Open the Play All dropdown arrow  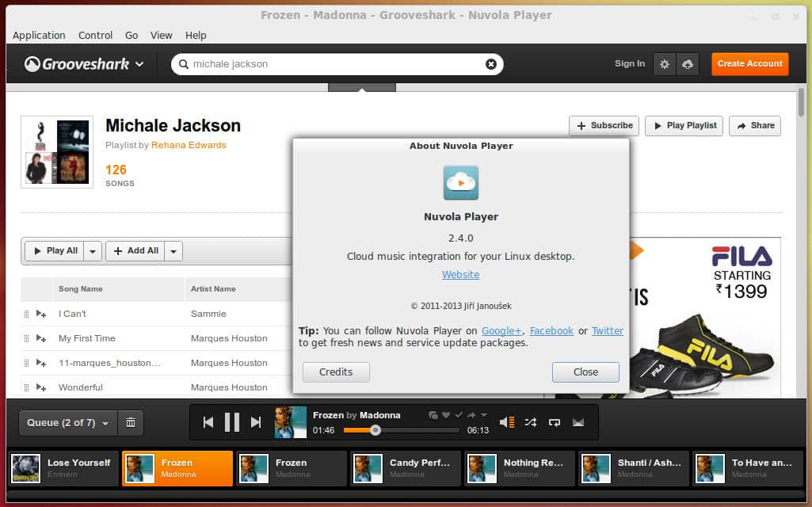pos(93,251)
